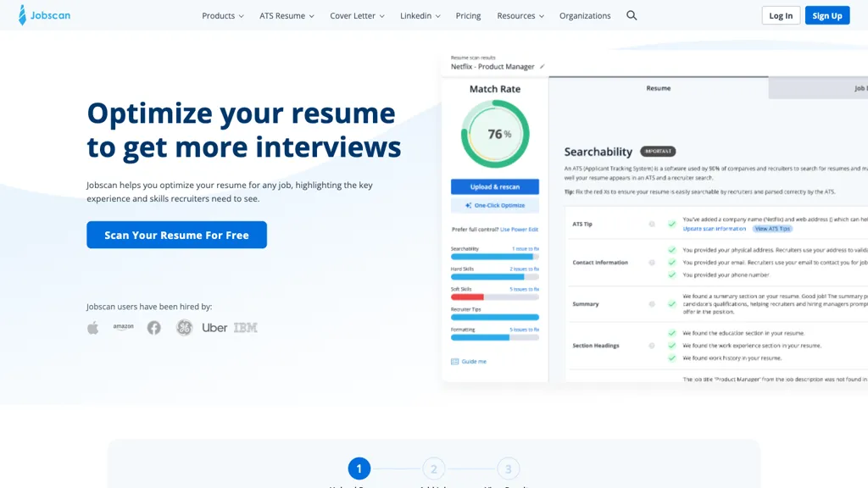Select the Apple logo in the hired-by row
The height and width of the screenshot is (488, 868).
[93, 327]
